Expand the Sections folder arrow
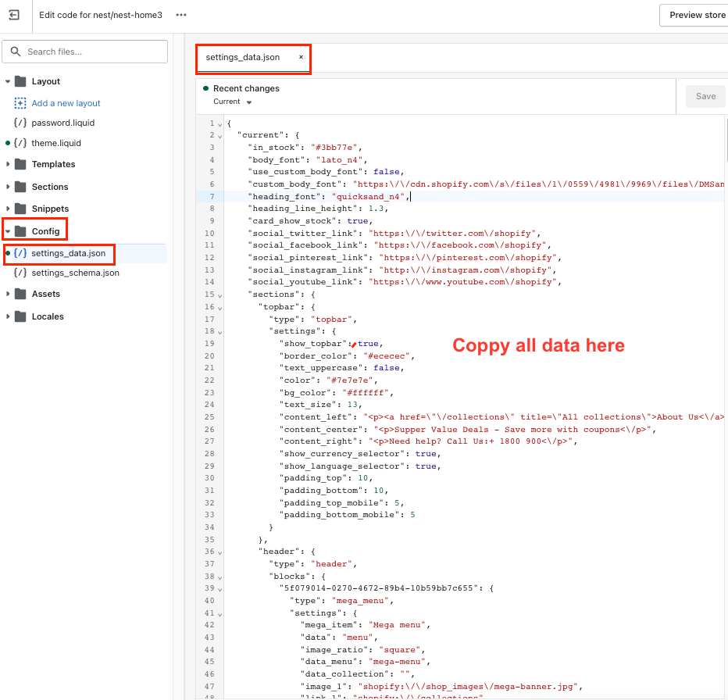 pyautogui.click(x=8, y=187)
